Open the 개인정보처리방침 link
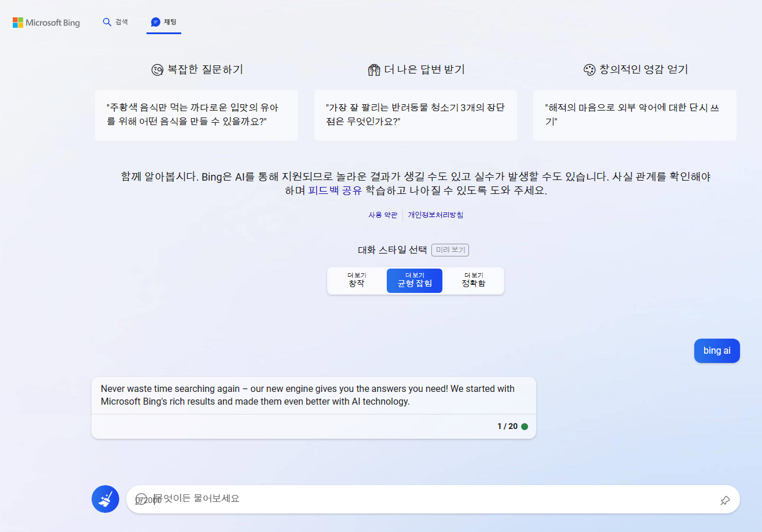This screenshot has height=532, width=762. pyautogui.click(x=435, y=215)
